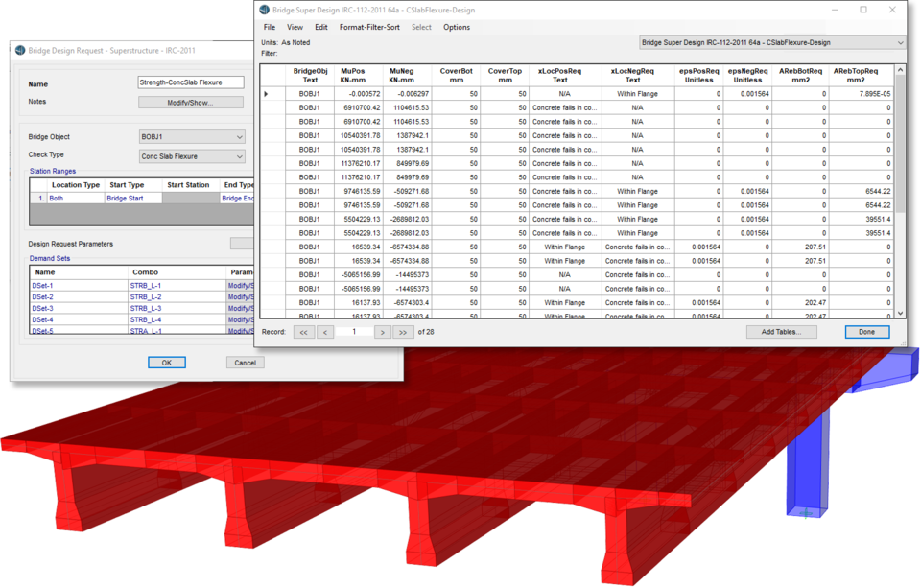Open the table selection dropdown CSlabFlexure-Design
This screenshot has height=588, width=921.
coord(771,43)
